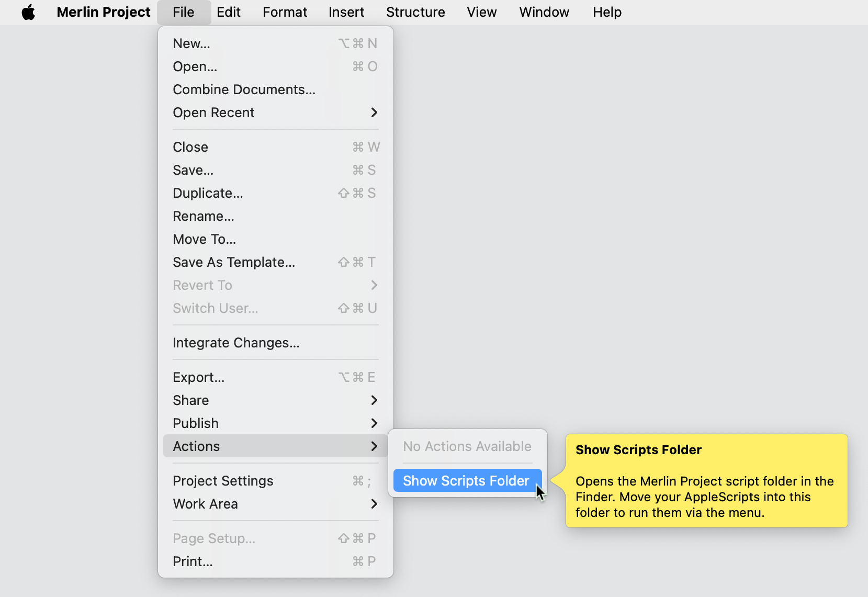Open the View menu
Viewport: 868px width, 597px height.
[x=482, y=12]
